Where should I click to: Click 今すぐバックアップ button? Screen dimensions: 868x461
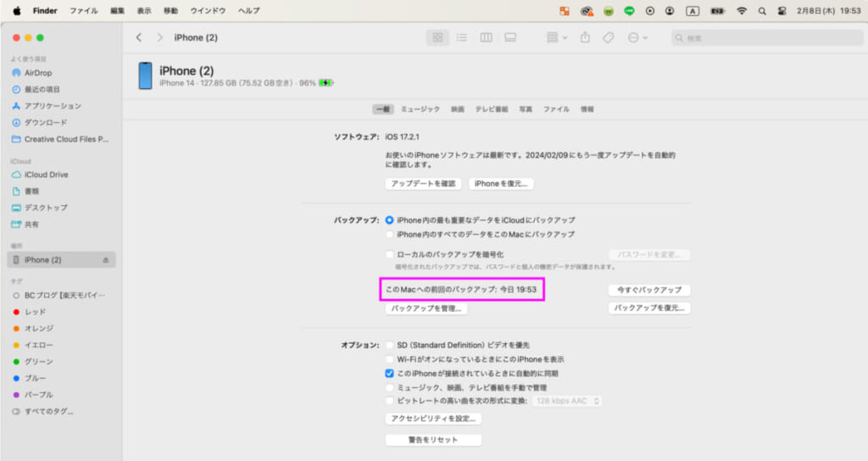tap(649, 290)
